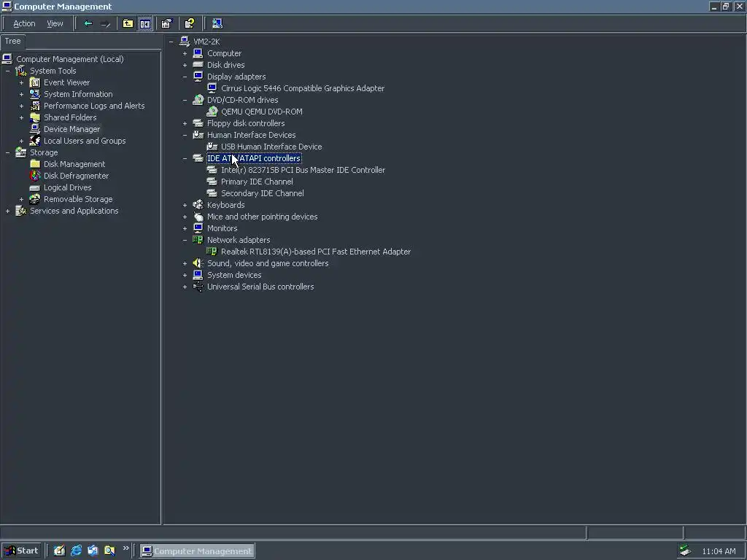Expand the Floppy disk controllers category
The image size is (747, 560).
[185, 123]
